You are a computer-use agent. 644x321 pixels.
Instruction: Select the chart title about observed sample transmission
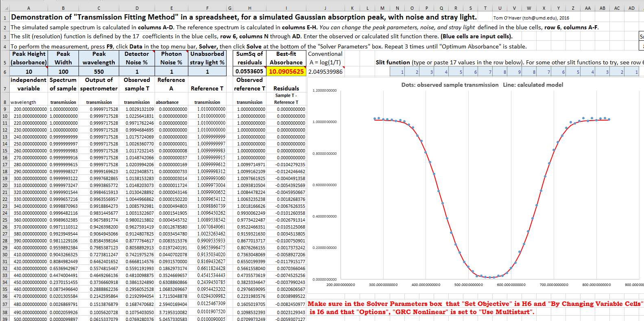[x=482, y=85]
